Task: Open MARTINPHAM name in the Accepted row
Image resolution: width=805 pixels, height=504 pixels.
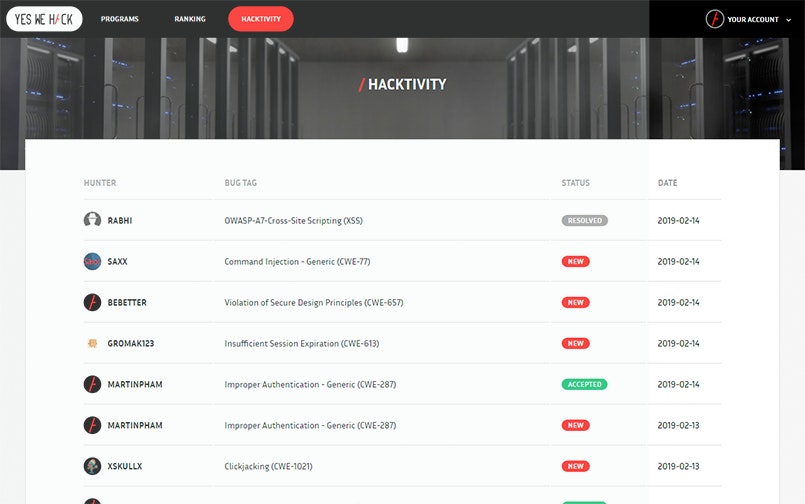Action: point(135,384)
